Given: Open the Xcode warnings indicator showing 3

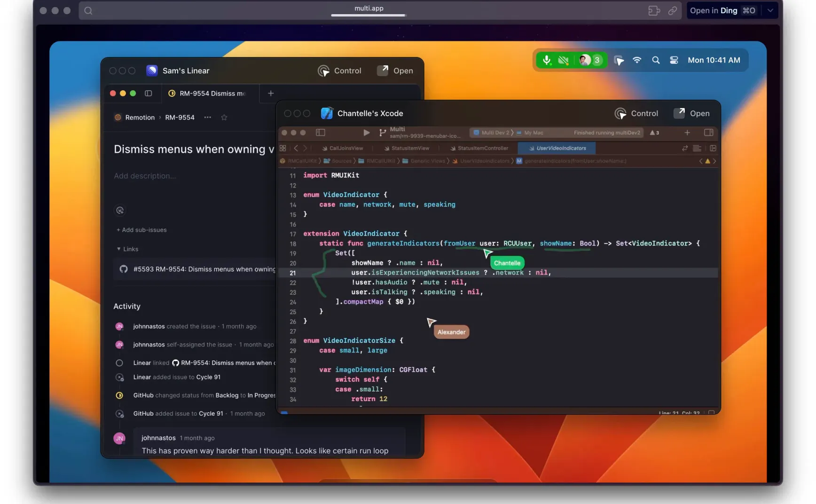Looking at the screenshot, I should click(654, 133).
